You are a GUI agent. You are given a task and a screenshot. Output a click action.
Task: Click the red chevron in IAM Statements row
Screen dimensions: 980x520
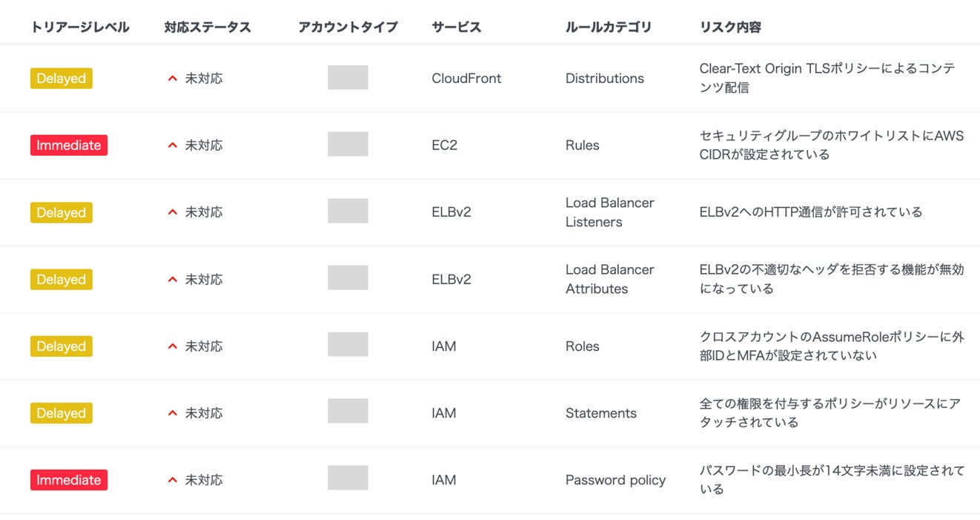coord(173,413)
